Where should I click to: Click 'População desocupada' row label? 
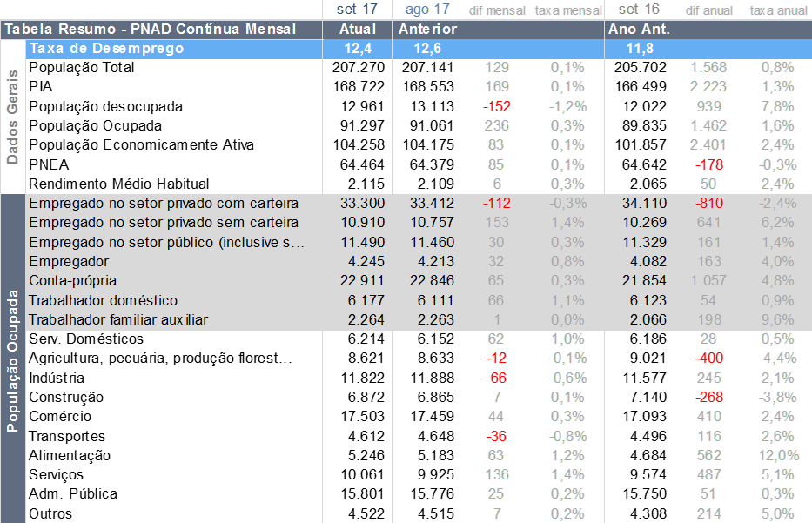[105, 107]
